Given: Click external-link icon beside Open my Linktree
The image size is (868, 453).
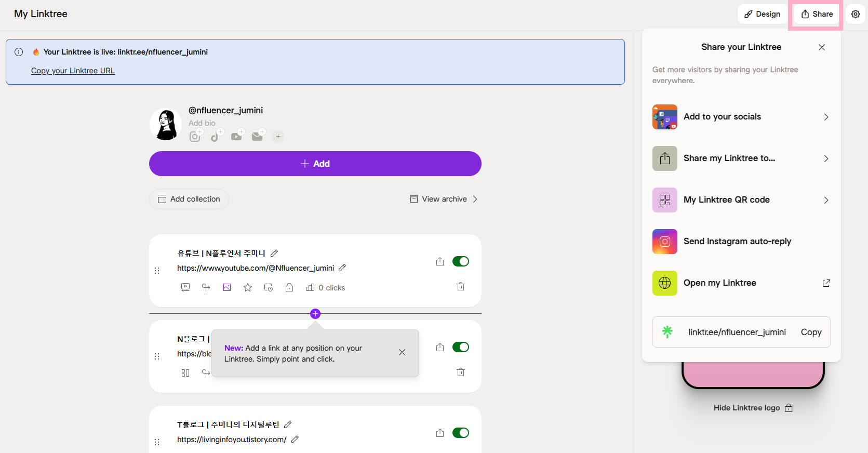Looking at the screenshot, I should point(826,283).
